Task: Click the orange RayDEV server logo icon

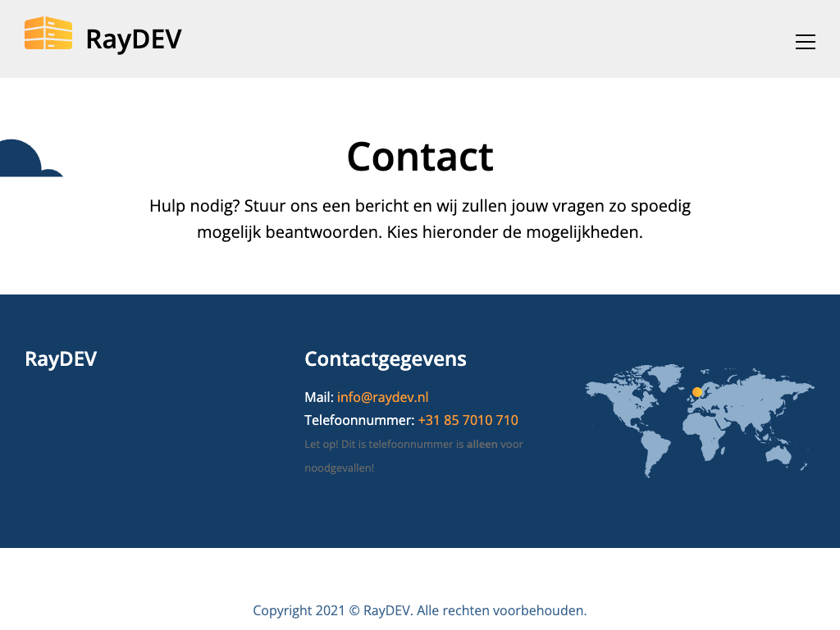Action: pos(48,34)
